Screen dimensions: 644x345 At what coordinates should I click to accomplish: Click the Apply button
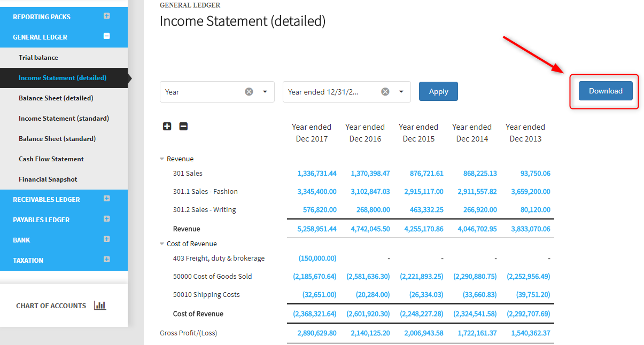[x=438, y=91]
